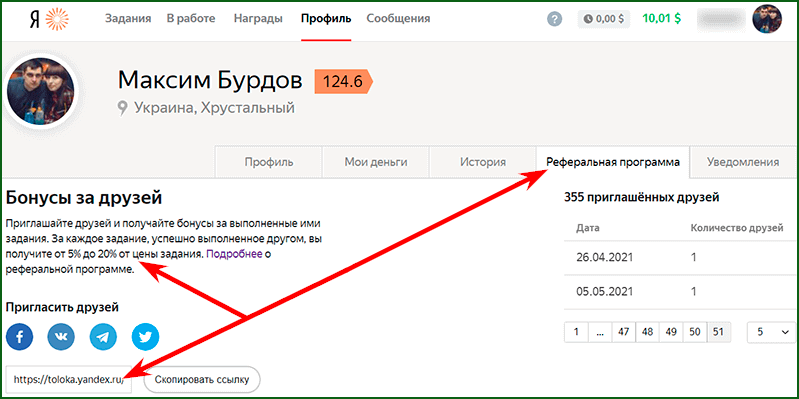Open the rows-per-page dropdown showing 5
The width and height of the screenshot is (799, 399).
tap(771, 332)
